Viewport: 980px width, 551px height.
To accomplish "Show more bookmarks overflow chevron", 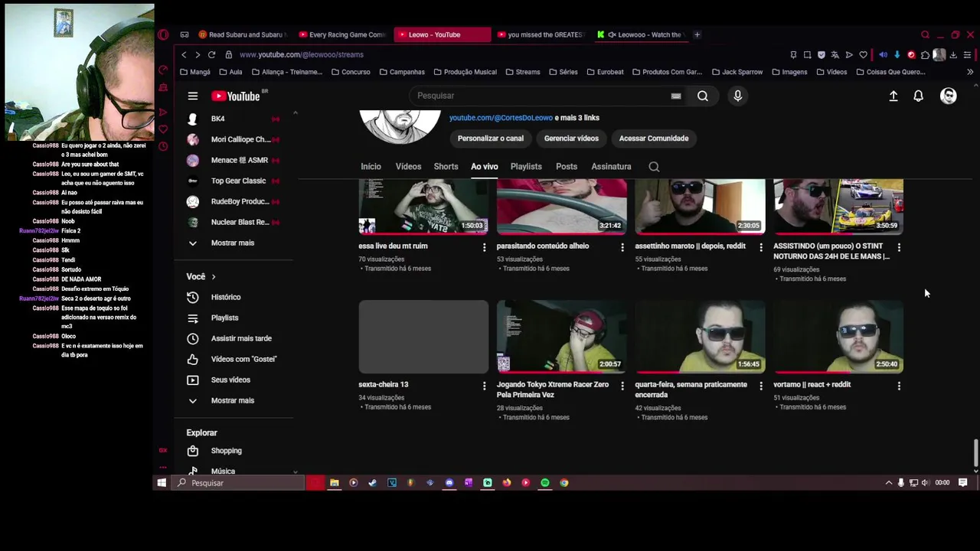I will [970, 72].
